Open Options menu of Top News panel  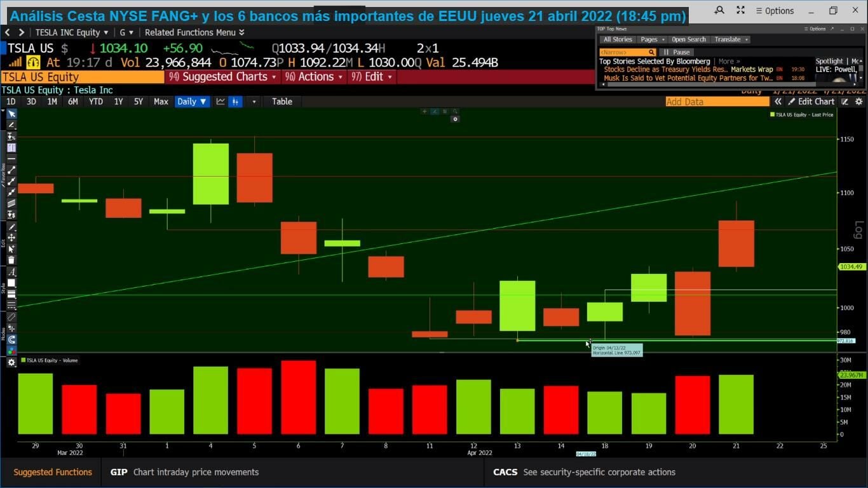point(815,29)
